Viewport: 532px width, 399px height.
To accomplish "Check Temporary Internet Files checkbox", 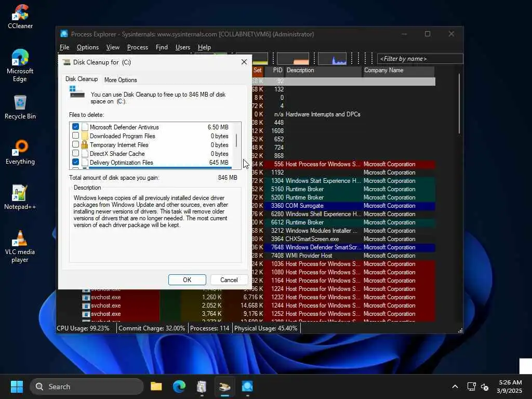I will point(76,144).
